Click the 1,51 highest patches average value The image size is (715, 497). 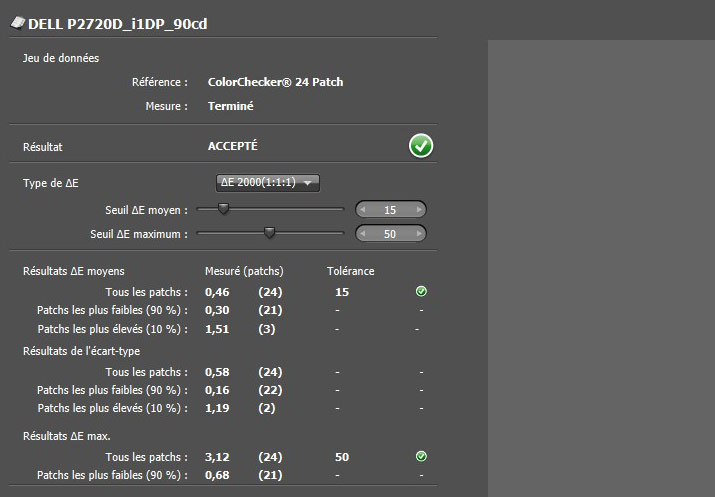(217, 329)
